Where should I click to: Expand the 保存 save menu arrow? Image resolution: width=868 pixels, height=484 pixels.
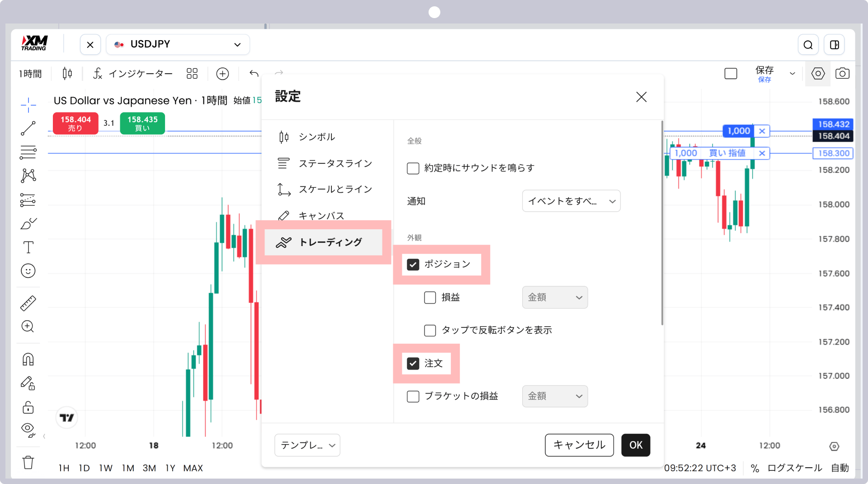pos(793,74)
